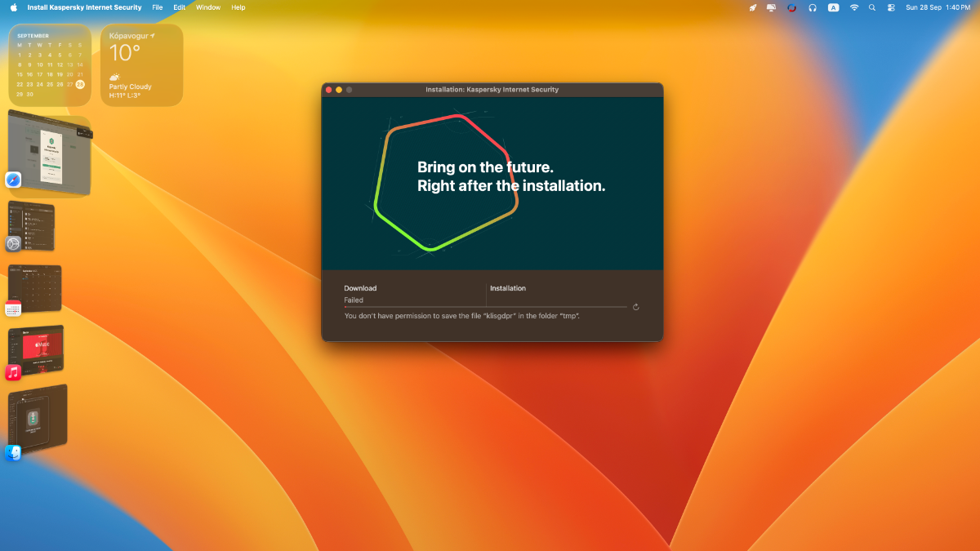The height and width of the screenshot is (551, 980).
Task: Open the Install Kaspersky Internet Security app menu
Action: (x=84, y=7)
